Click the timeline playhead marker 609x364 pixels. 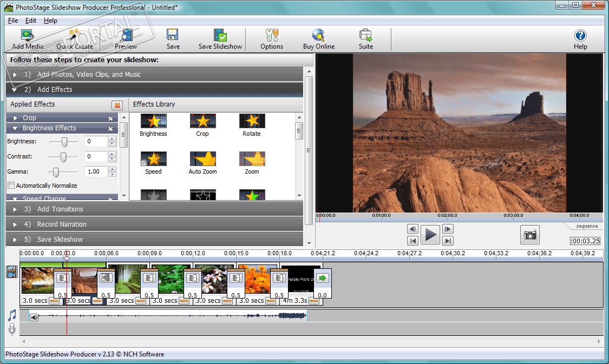pos(67,258)
